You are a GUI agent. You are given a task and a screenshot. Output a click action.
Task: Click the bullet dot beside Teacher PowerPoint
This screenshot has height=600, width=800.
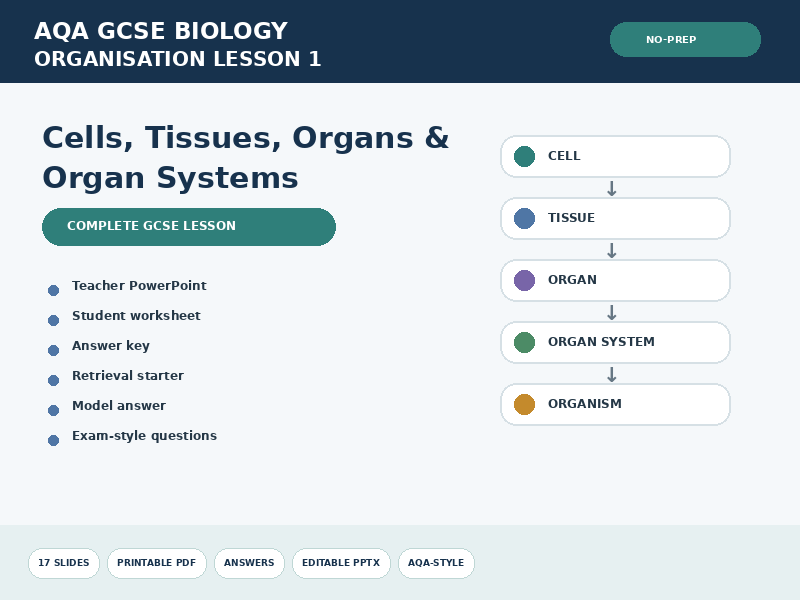[54, 290]
